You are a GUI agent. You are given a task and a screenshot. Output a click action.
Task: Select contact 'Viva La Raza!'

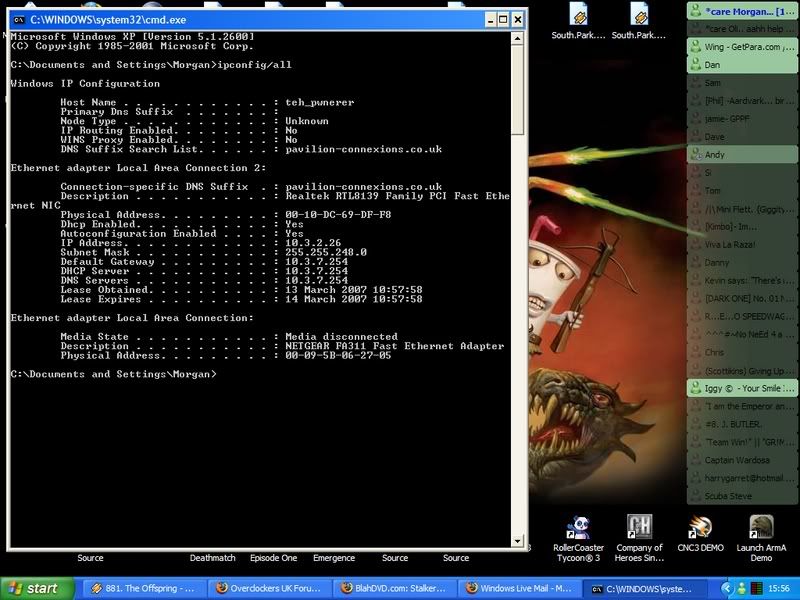[742, 244]
